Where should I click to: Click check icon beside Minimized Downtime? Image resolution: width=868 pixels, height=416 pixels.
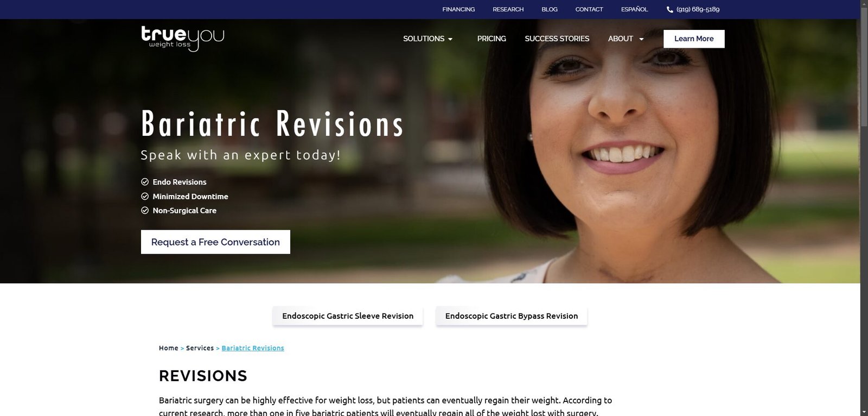click(x=145, y=197)
